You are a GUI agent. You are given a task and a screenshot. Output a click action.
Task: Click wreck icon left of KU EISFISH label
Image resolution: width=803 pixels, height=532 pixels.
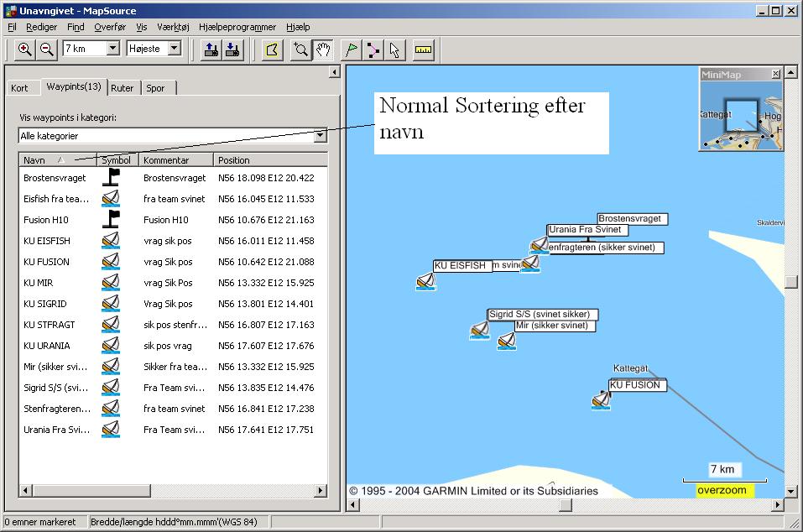tap(425, 281)
